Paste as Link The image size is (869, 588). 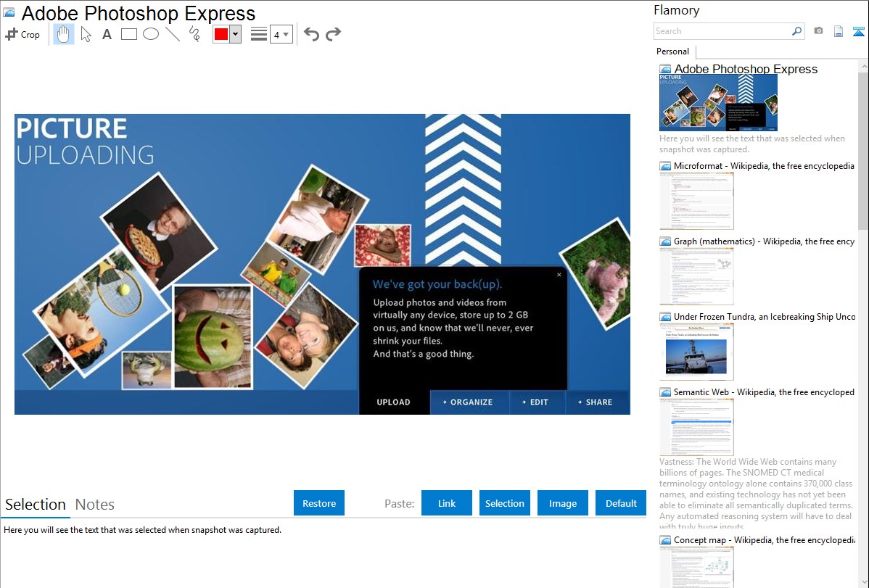[447, 503]
